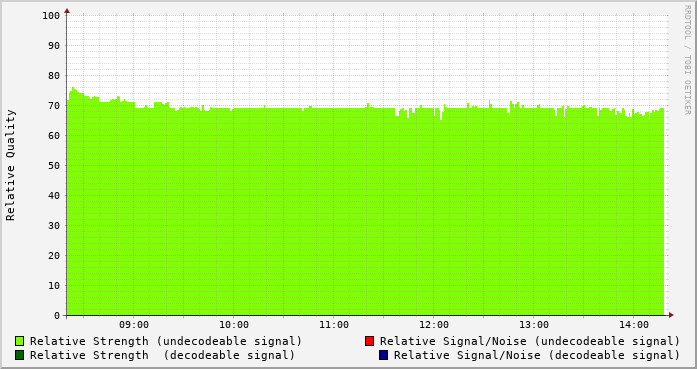
Task: Click the 10:00 time axis label
Action: [x=234, y=325]
